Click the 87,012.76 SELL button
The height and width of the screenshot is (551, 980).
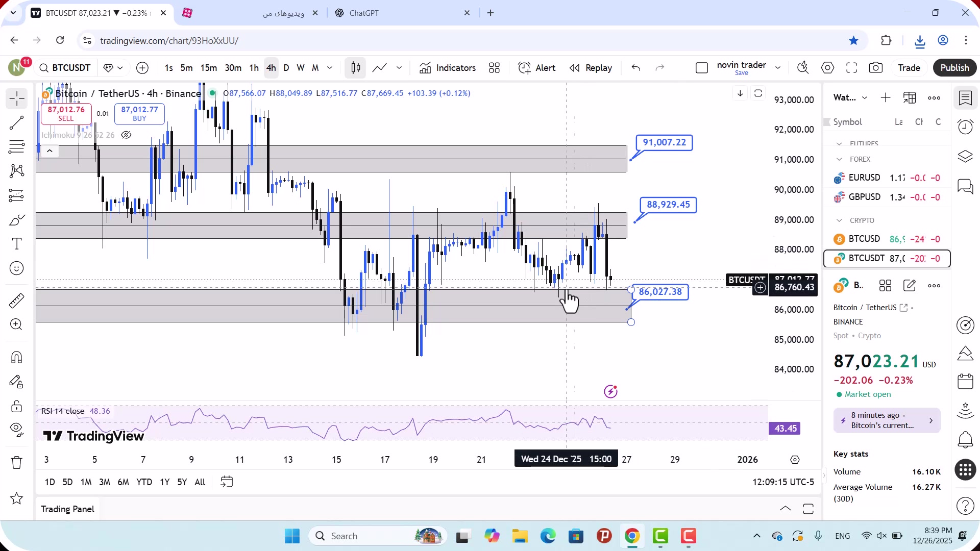click(66, 114)
